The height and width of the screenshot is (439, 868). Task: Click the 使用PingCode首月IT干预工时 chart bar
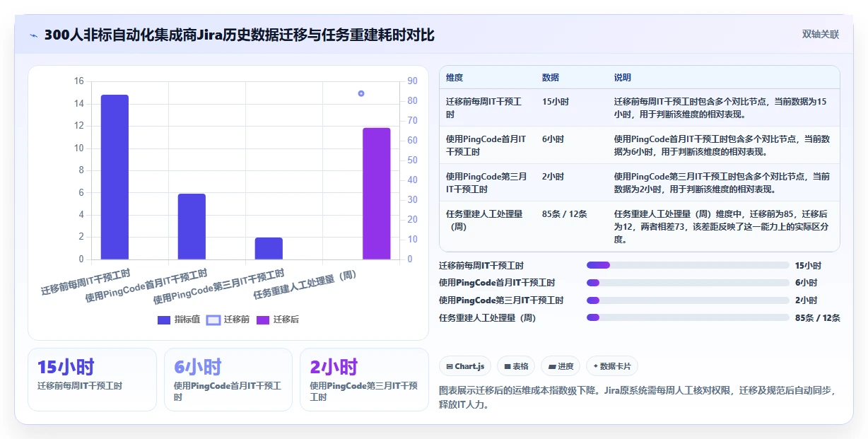pyautogui.click(x=192, y=226)
